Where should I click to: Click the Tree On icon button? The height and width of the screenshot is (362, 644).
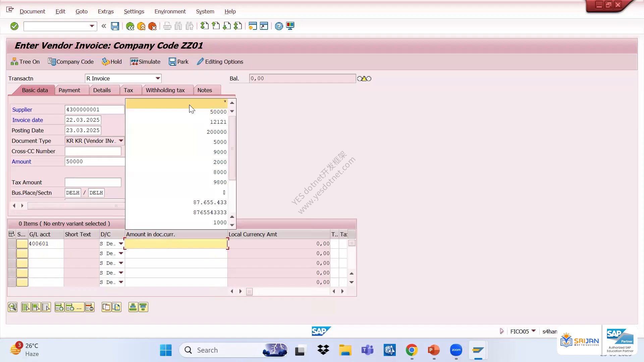[x=25, y=62]
